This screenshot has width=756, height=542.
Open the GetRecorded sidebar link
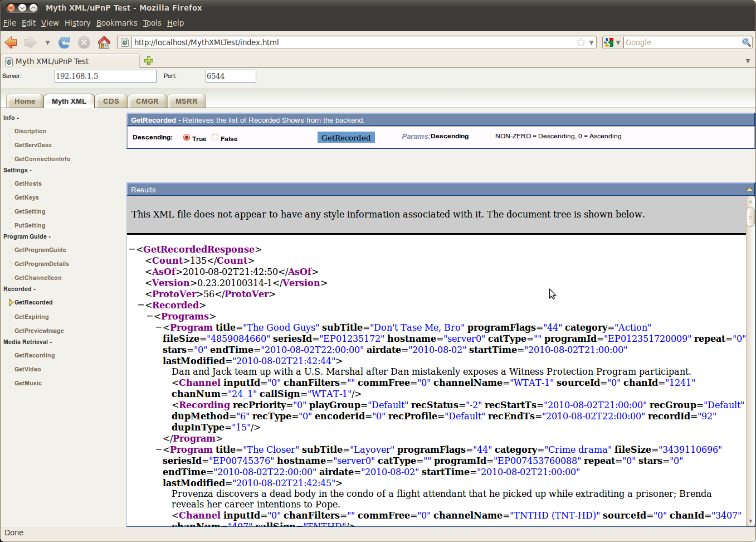coord(33,303)
